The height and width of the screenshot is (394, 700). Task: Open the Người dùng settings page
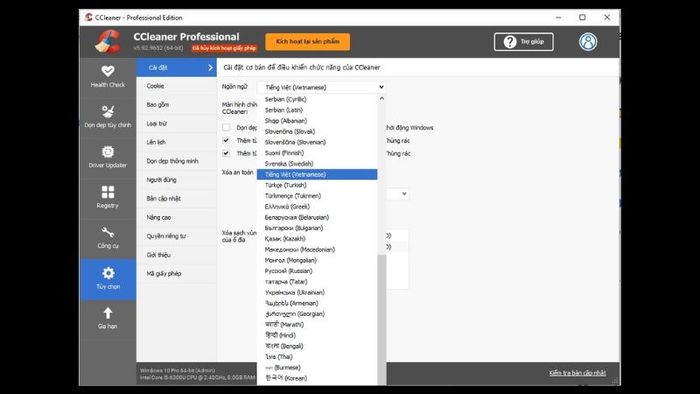[x=176, y=180]
